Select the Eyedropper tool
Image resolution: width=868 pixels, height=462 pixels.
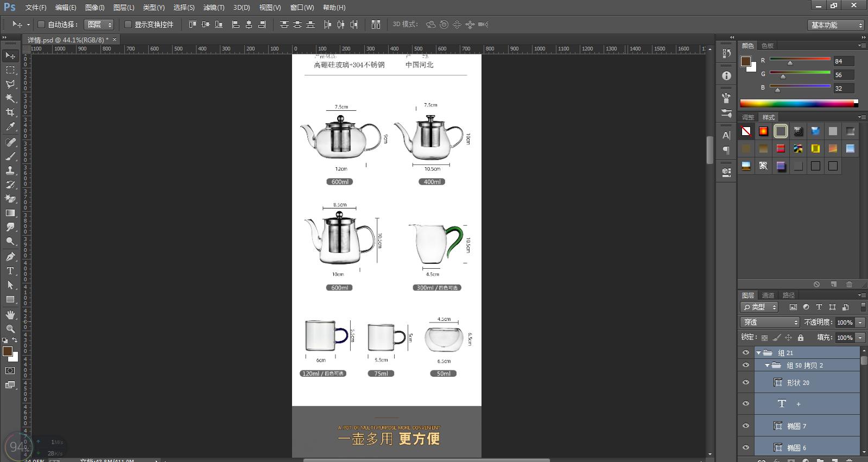(10, 127)
